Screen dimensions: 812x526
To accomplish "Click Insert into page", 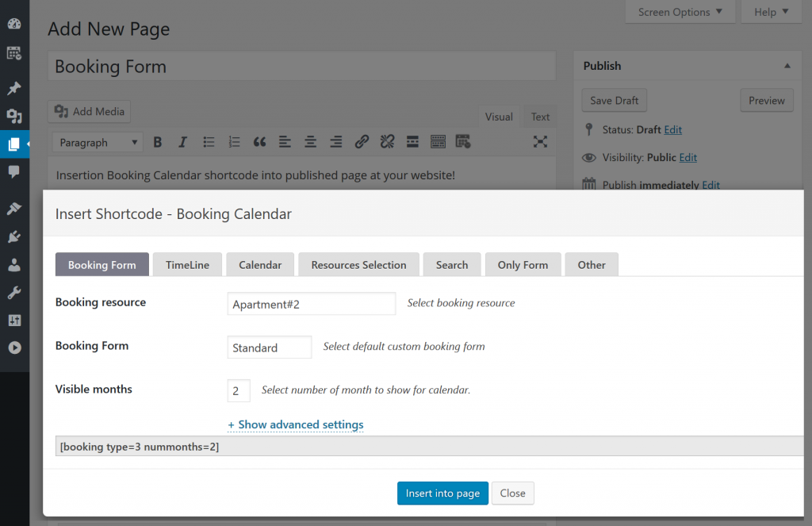I will click(x=442, y=493).
